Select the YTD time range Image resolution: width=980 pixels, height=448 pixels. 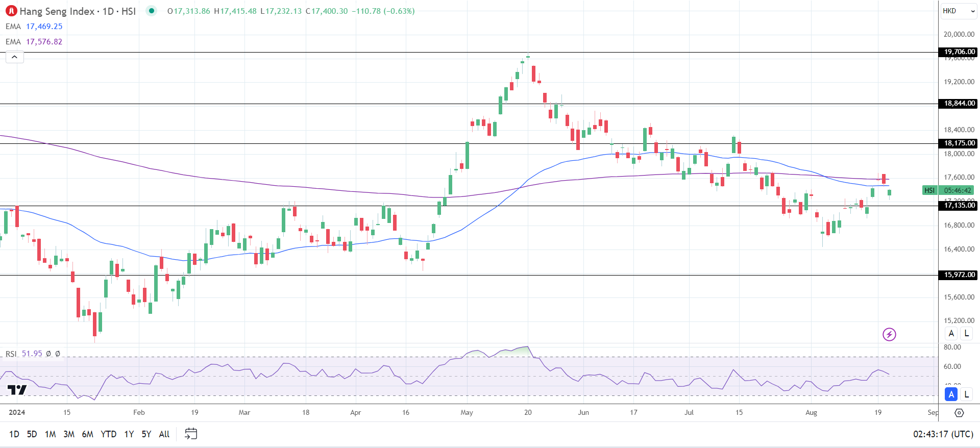click(108, 434)
